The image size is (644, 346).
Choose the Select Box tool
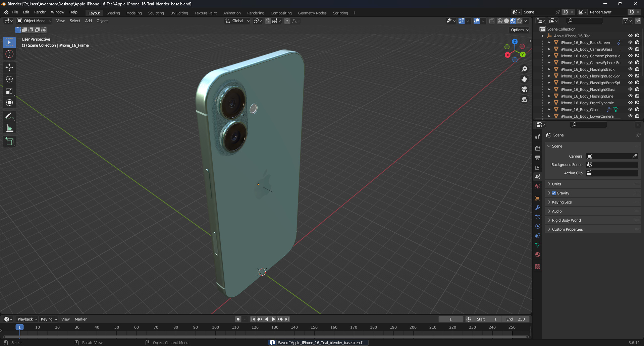click(9, 42)
